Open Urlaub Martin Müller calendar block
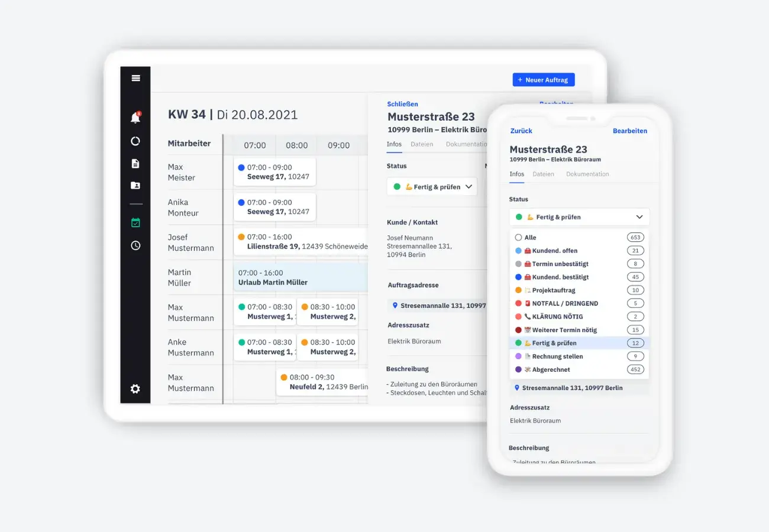Screen dimensions: 769x532 point(301,278)
